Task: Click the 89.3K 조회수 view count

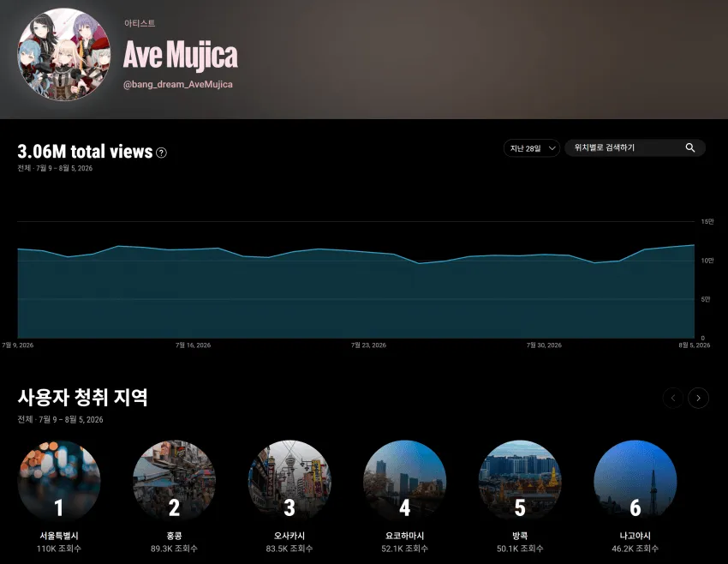Action: pyautogui.click(x=174, y=549)
